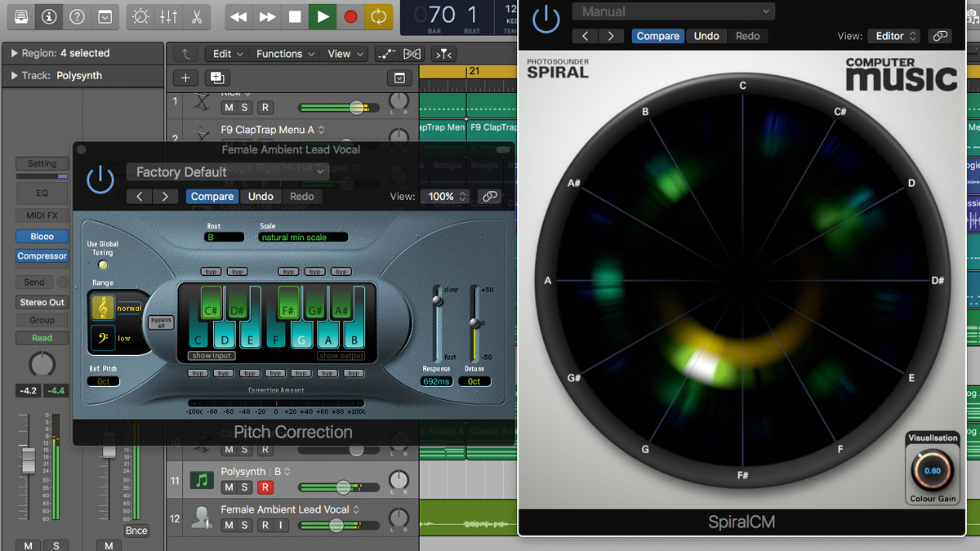Screen dimensions: 980x551
Task: Expand the Region inspector disclosure triangle
Action: [14, 53]
